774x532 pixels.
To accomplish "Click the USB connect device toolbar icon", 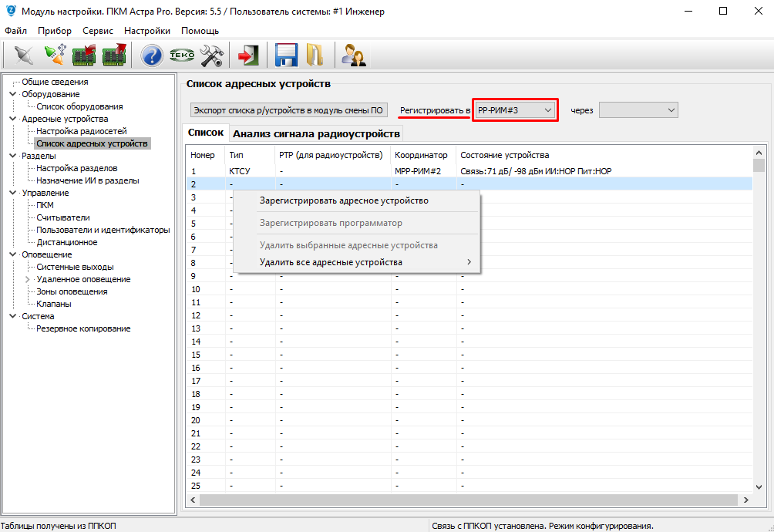I will pos(55,56).
